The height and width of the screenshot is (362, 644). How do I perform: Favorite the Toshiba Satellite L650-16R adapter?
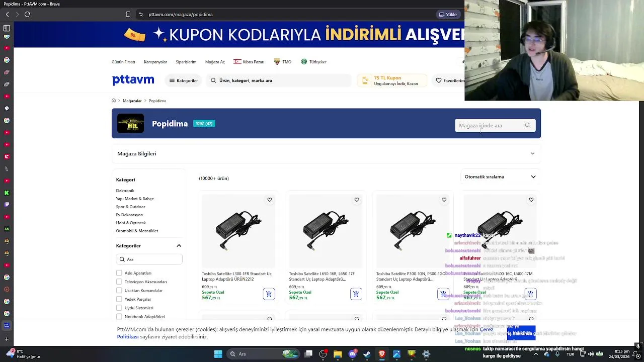[x=357, y=200]
